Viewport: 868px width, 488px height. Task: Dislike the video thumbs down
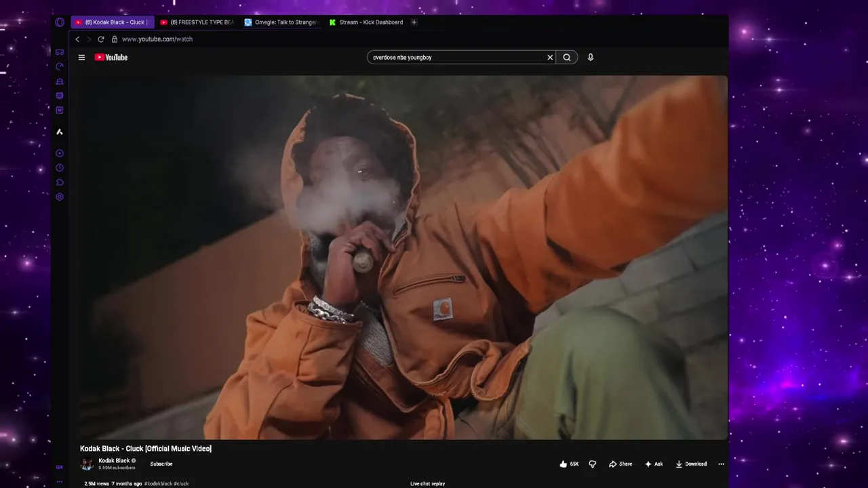[593, 464]
